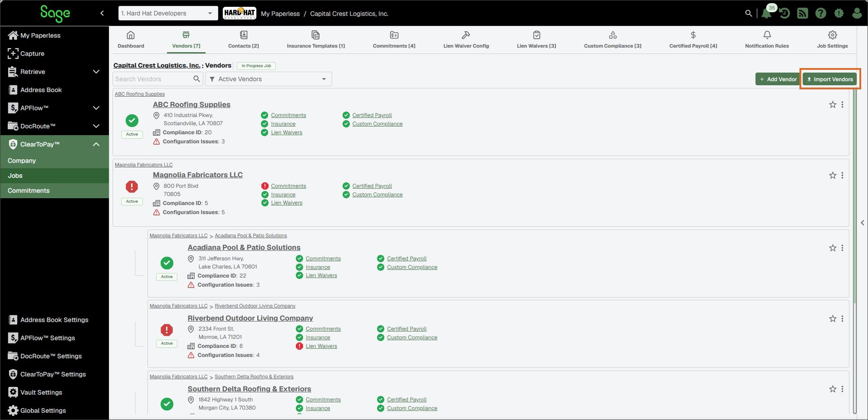Screen dimensions: 868x420
Task: Open the Notification Rules tab
Action: coord(767,39)
